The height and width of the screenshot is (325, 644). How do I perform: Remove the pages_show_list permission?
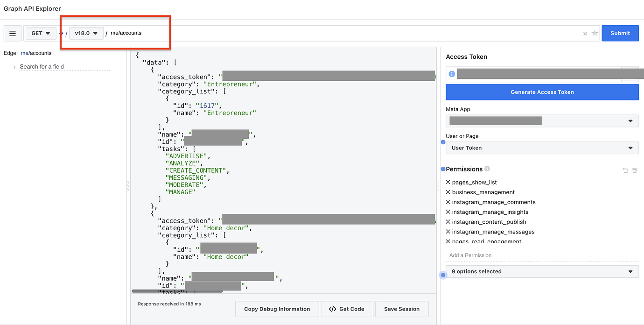[448, 182]
